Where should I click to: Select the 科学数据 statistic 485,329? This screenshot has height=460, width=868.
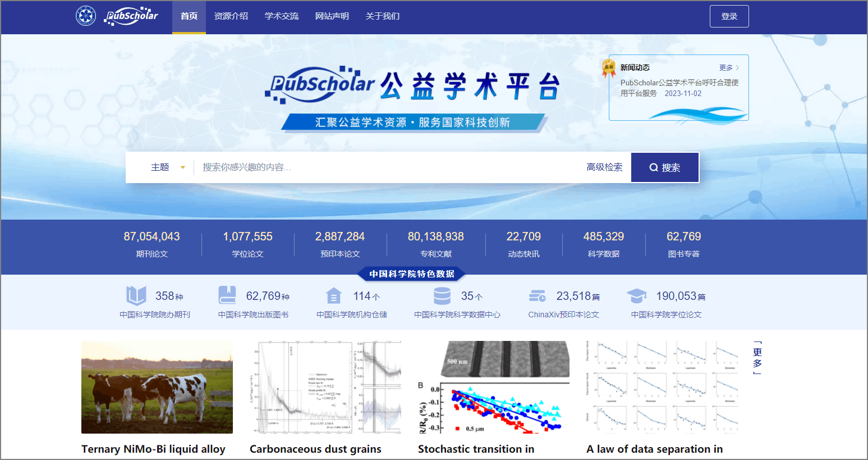tap(604, 244)
